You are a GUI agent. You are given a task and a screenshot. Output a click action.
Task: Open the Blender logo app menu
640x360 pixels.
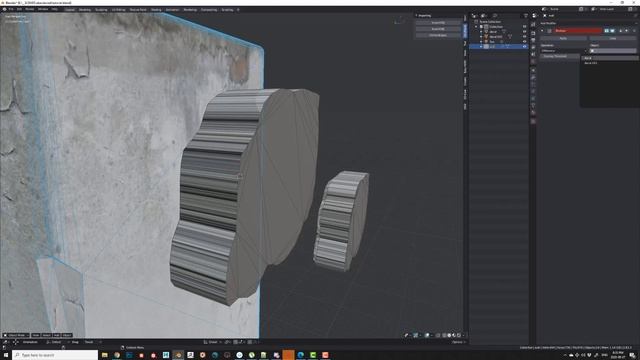click(x=4, y=9)
